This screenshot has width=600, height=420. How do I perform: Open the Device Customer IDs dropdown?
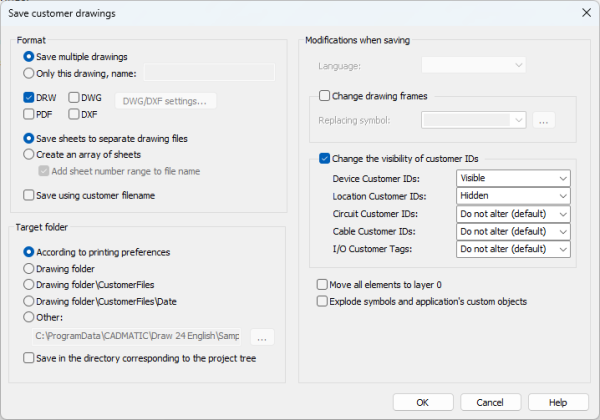point(513,178)
